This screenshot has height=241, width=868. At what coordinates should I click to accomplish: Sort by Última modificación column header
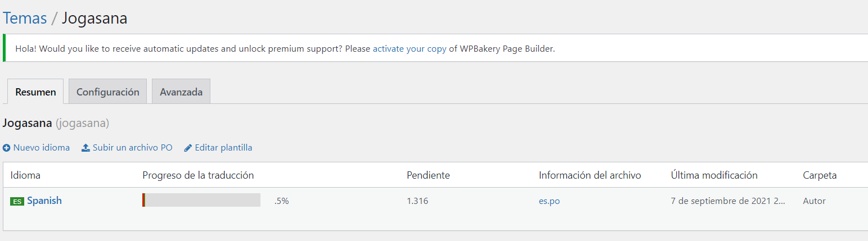714,175
